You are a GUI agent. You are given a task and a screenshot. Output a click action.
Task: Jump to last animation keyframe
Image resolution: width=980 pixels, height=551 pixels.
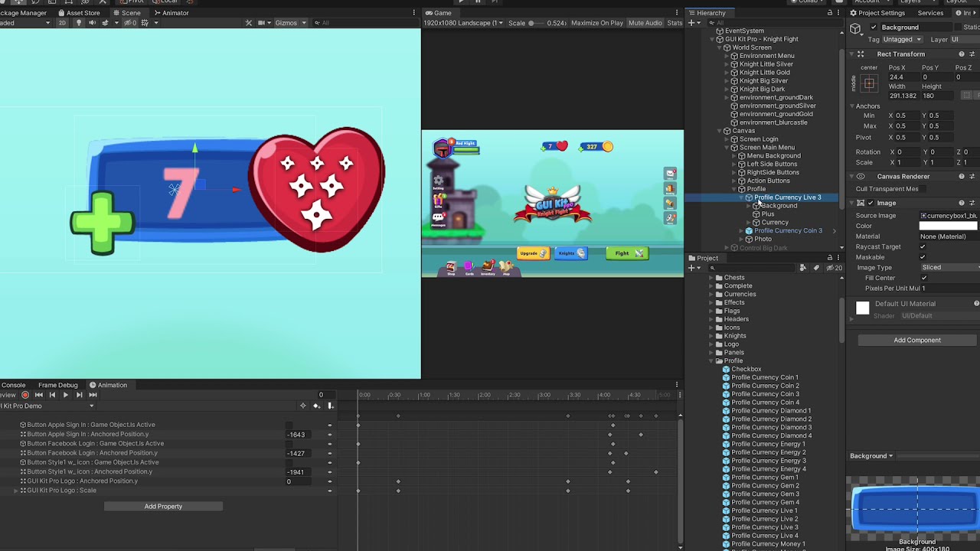(93, 395)
